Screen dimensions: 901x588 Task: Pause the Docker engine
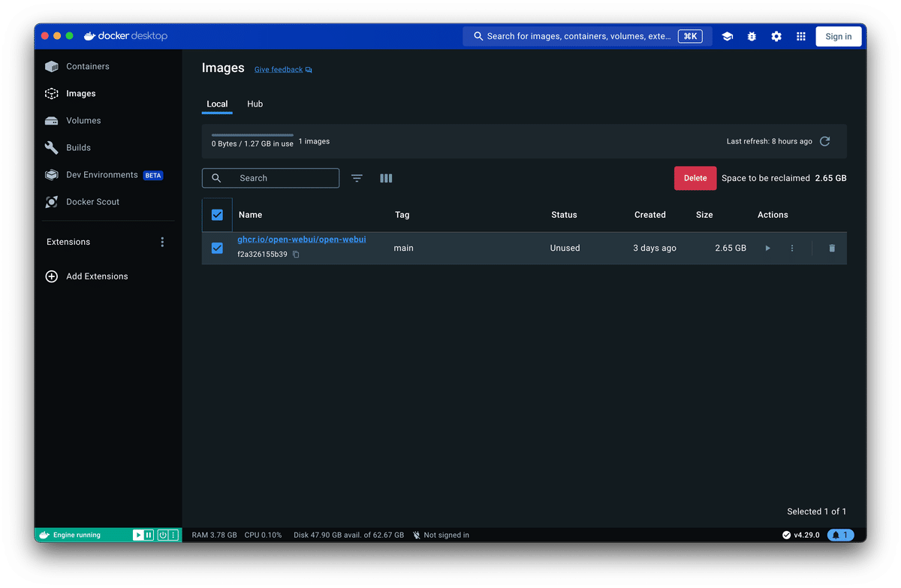(149, 535)
